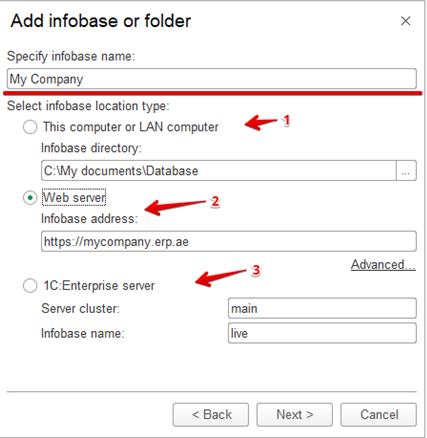Image resolution: width=427 pixels, height=438 pixels.
Task: Click the Server cluster field containing main
Action: (x=322, y=308)
